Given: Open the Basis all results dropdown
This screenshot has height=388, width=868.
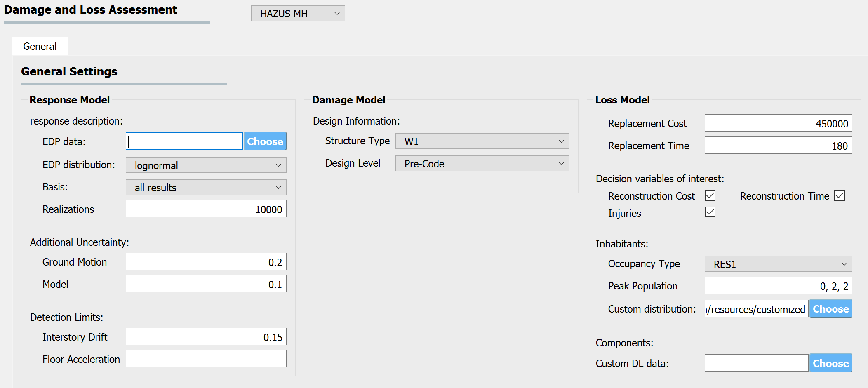Looking at the screenshot, I should pyautogui.click(x=206, y=188).
